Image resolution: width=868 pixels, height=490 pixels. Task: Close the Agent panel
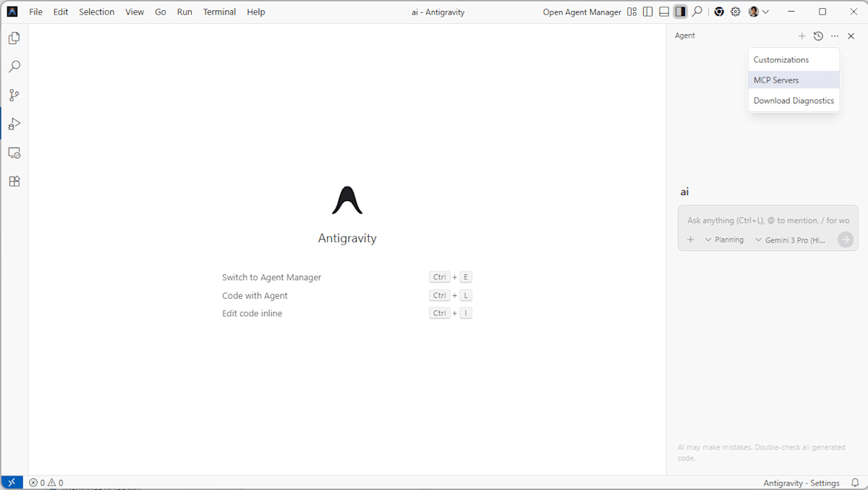tap(851, 36)
